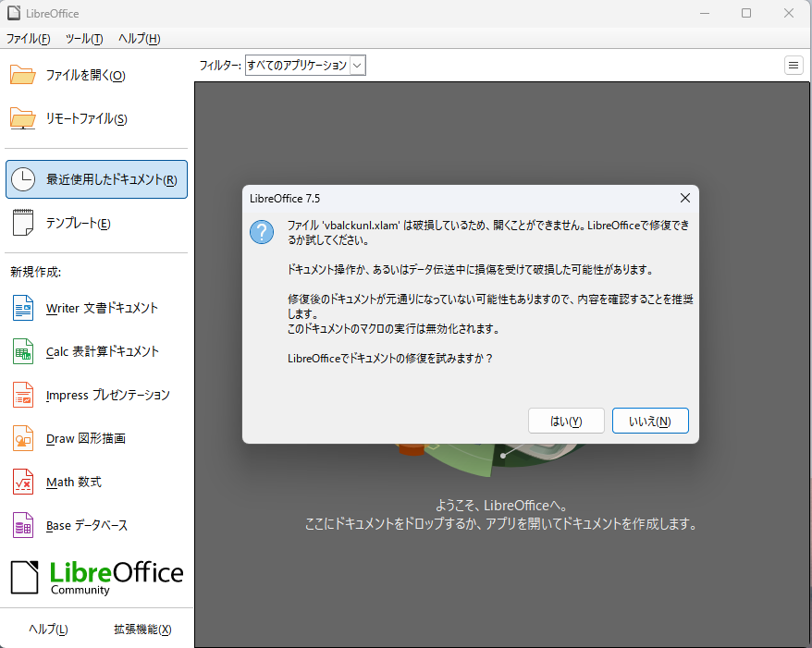The image size is (812, 648).
Task: Click the Math formula icon
Action: click(x=23, y=482)
